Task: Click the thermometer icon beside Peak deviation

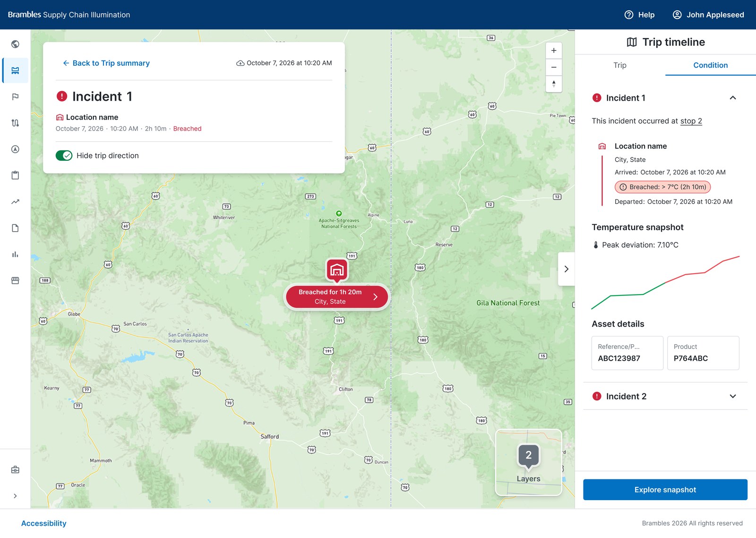Action: (596, 245)
